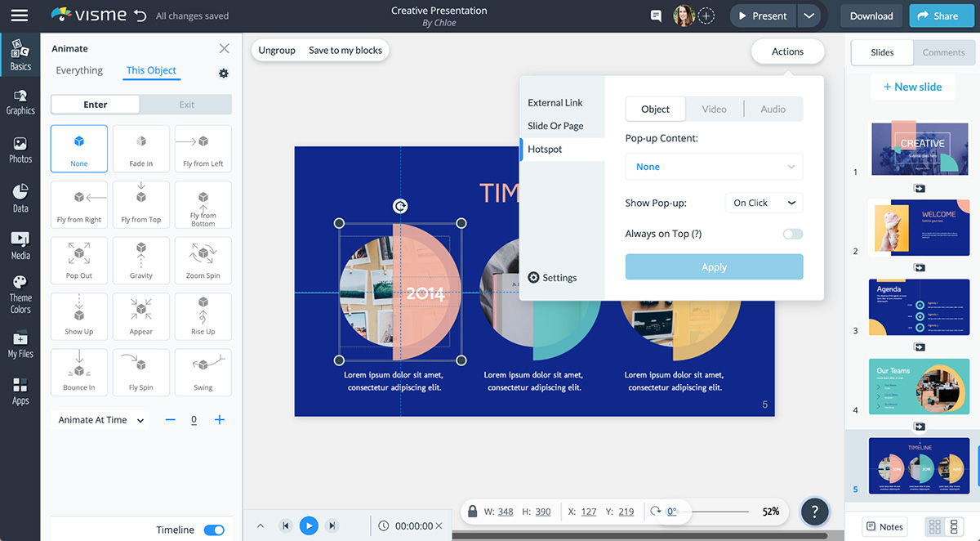980x541 pixels.
Task: Click the Download button
Action: tap(871, 16)
